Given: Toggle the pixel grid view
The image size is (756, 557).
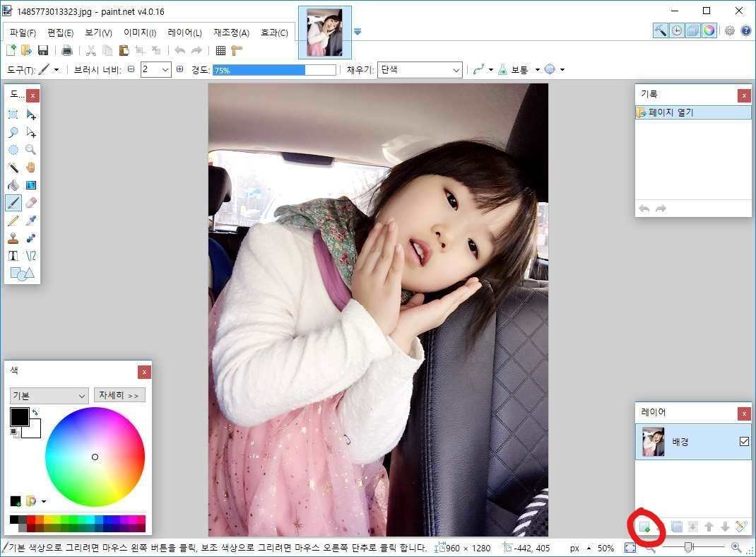Looking at the screenshot, I should click(220, 50).
